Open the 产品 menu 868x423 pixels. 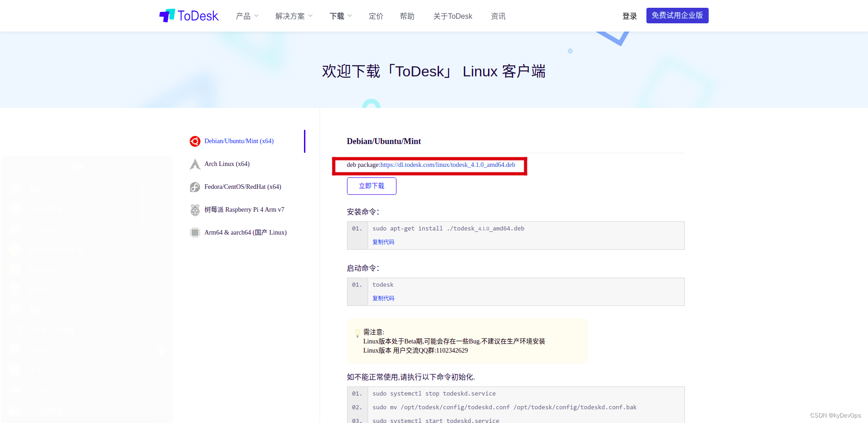[x=243, y=16]
